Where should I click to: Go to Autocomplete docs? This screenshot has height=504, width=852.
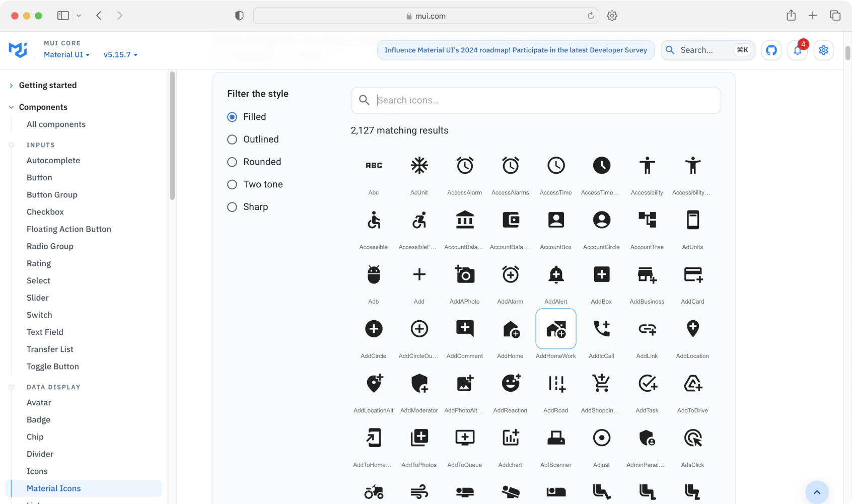[x=53, y=161]
